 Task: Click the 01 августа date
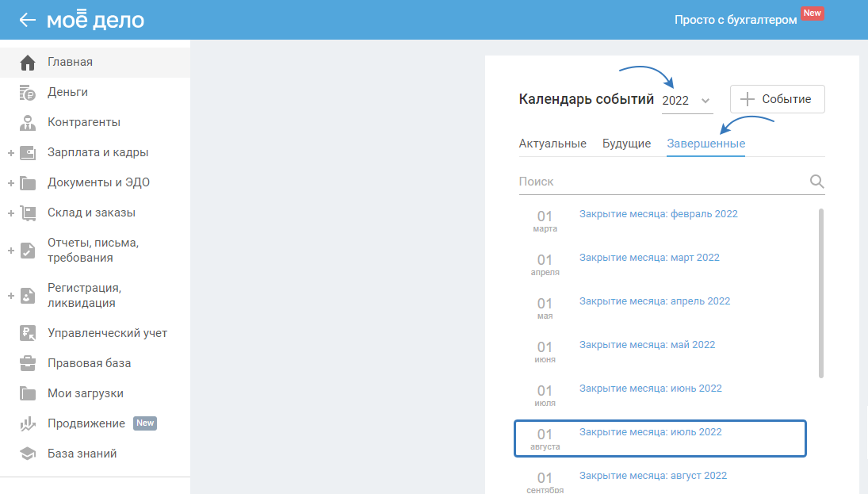(545, 438)
